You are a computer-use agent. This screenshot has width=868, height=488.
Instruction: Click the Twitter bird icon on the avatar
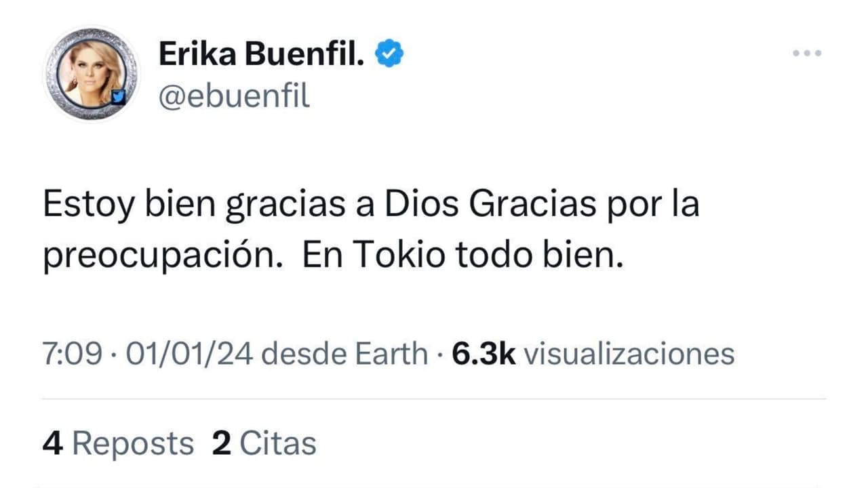(x=120, y=97)
